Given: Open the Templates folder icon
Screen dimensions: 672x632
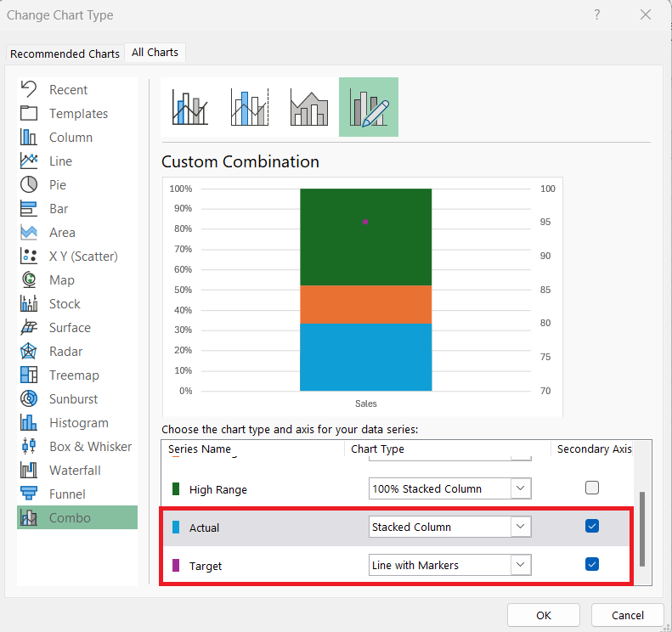Looking at the screenshot, I should [29, 113].
